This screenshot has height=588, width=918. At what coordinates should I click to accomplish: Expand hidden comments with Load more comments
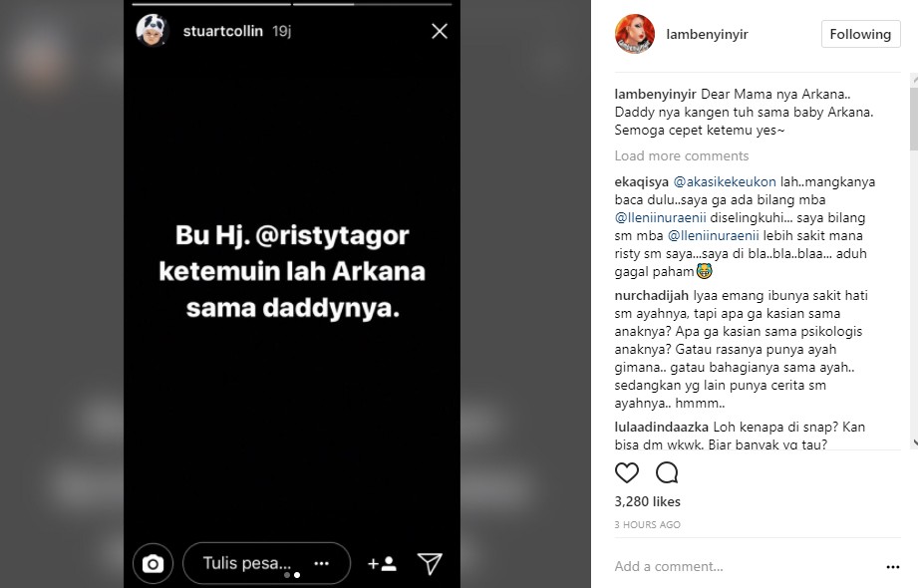(682, 155)
